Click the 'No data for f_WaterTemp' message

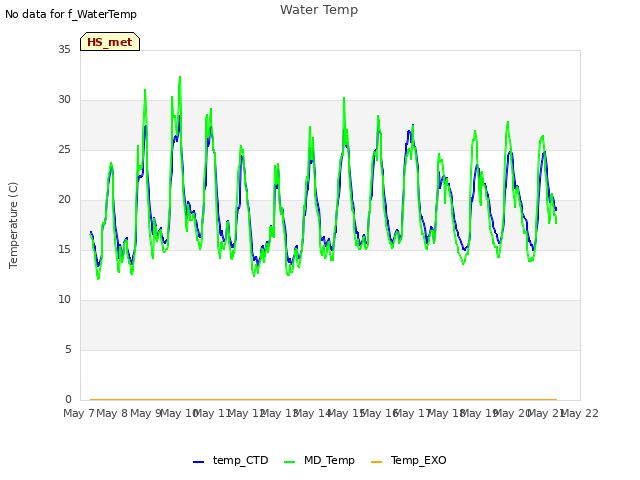pos(71,14)
